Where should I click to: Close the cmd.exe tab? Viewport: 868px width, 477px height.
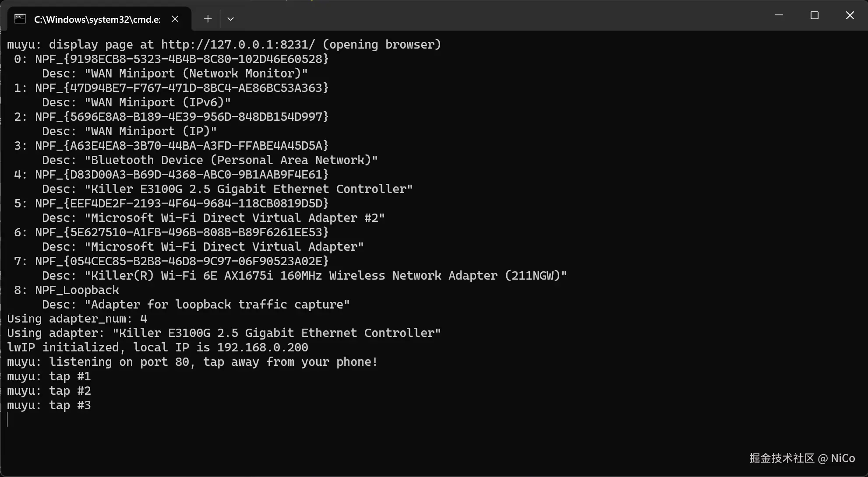point(175,19)
